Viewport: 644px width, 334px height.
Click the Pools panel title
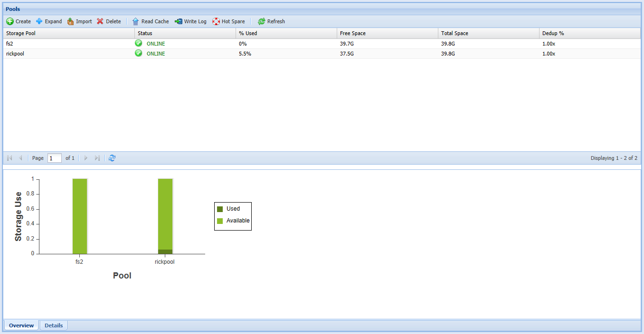click(13, 9)
